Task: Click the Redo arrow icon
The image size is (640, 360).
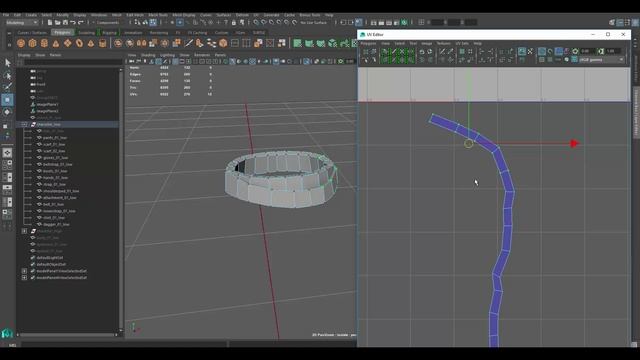Action: (80, 22)
